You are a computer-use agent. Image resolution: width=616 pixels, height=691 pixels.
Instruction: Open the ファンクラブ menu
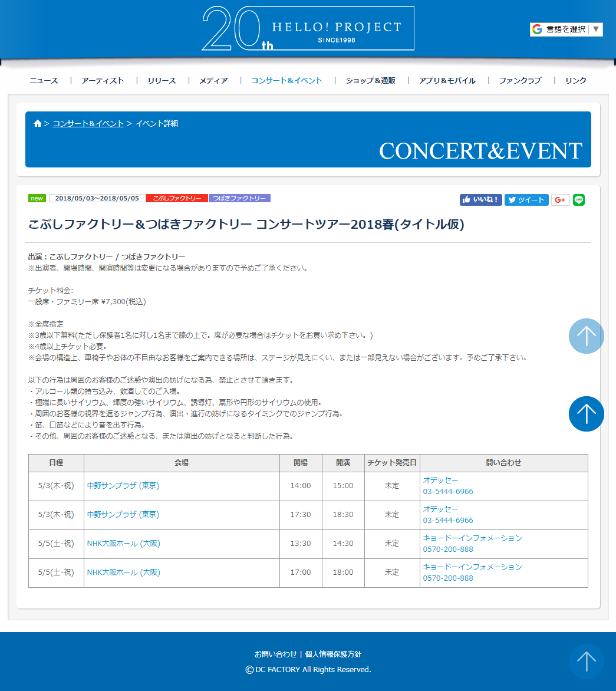pos(521,80)
